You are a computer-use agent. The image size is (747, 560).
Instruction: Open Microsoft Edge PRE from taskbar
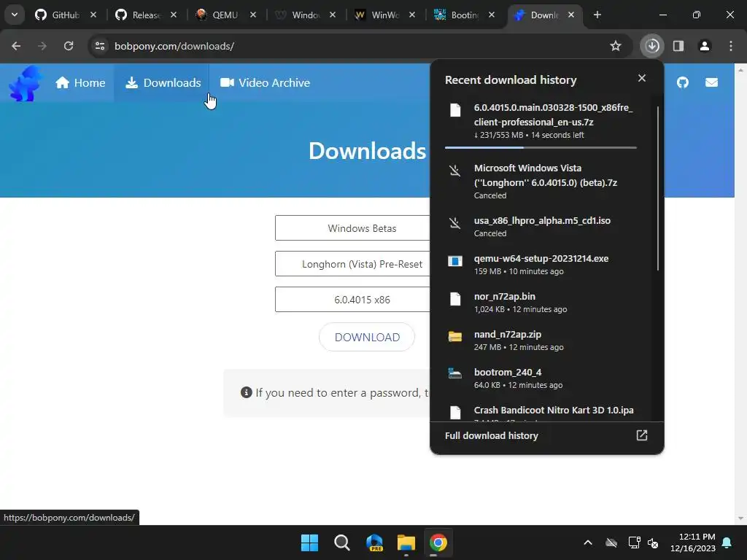(x=374, y=542)
